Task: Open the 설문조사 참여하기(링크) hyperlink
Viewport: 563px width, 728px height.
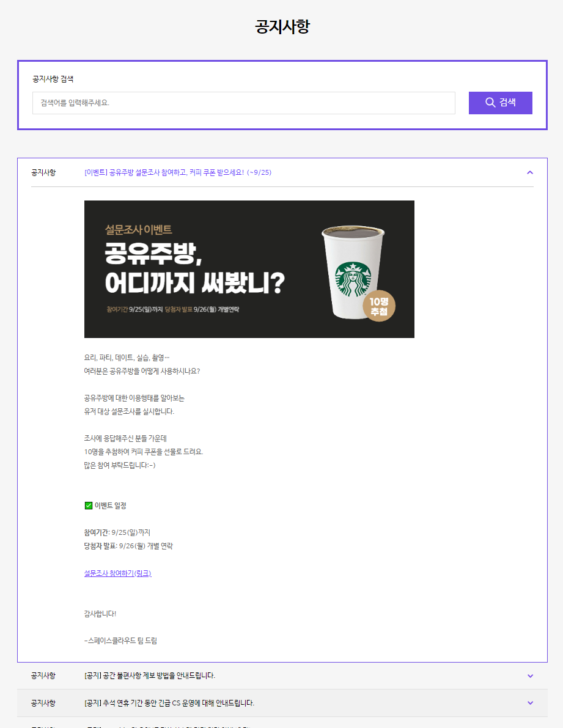Action: (x=117, y=573)
